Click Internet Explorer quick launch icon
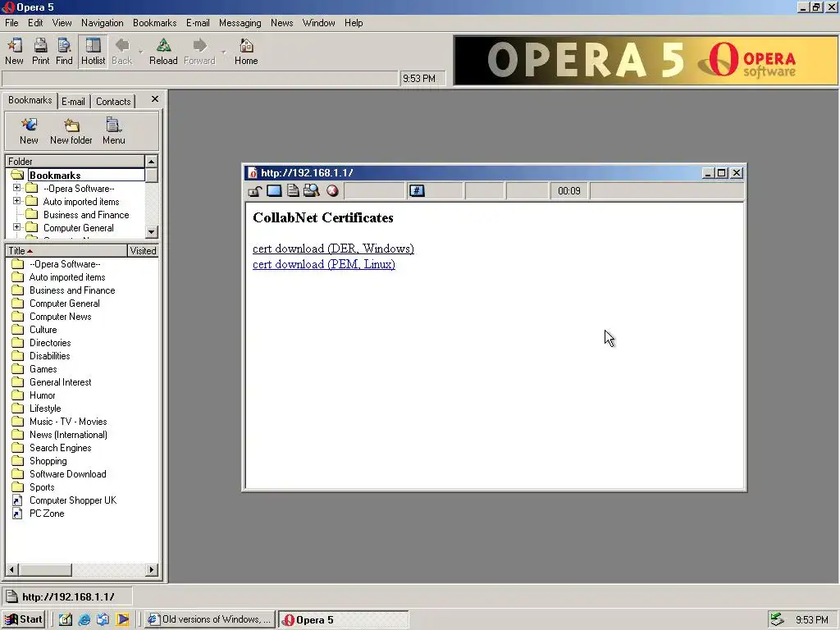The width and height of the screenshot is (840, 630). coord(84,620)
